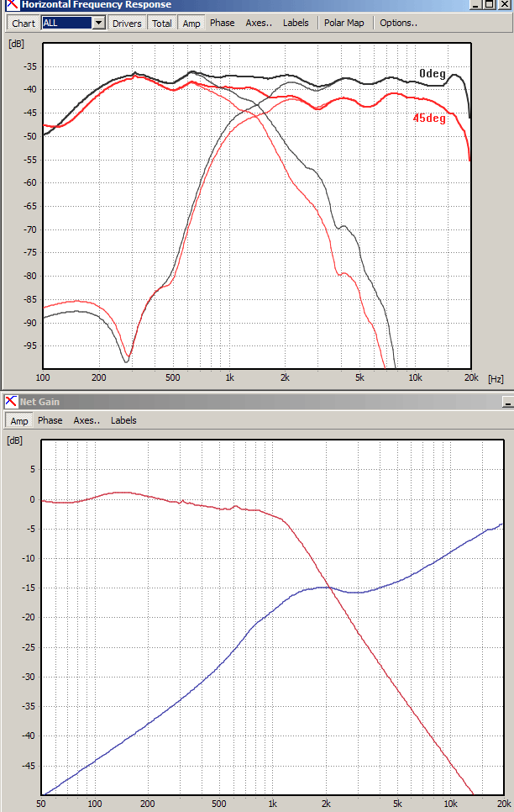Click the [dB] label in the Net Gain chart

pos(14,440)
